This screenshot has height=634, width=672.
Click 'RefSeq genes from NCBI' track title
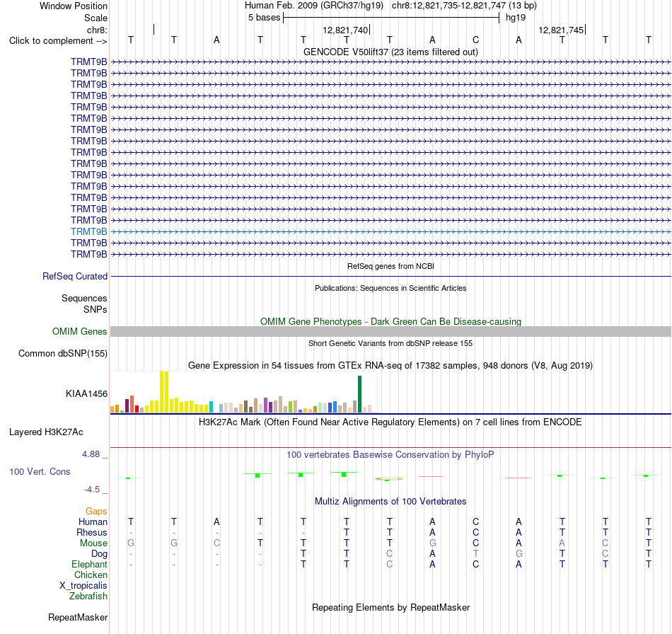pyautogui.click(x=390, y=266)
